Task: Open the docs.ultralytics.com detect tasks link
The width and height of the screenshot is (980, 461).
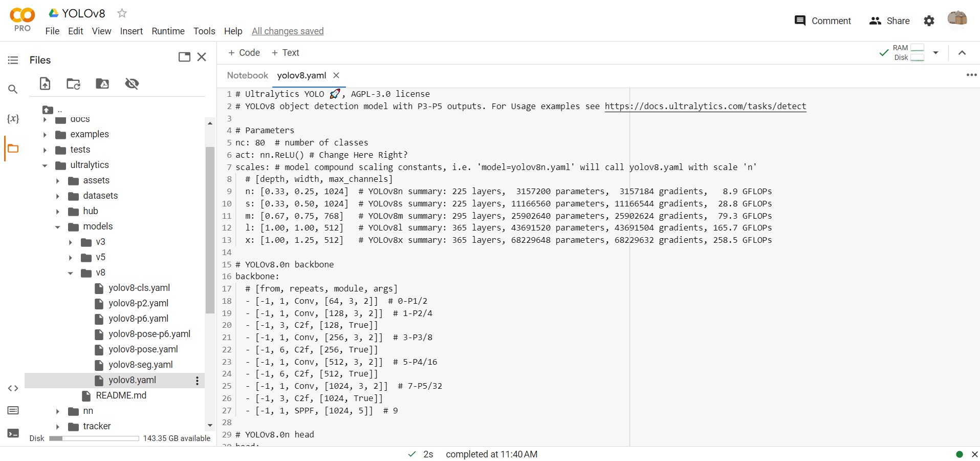Action: pyautogui.click(x=705, y=107)
